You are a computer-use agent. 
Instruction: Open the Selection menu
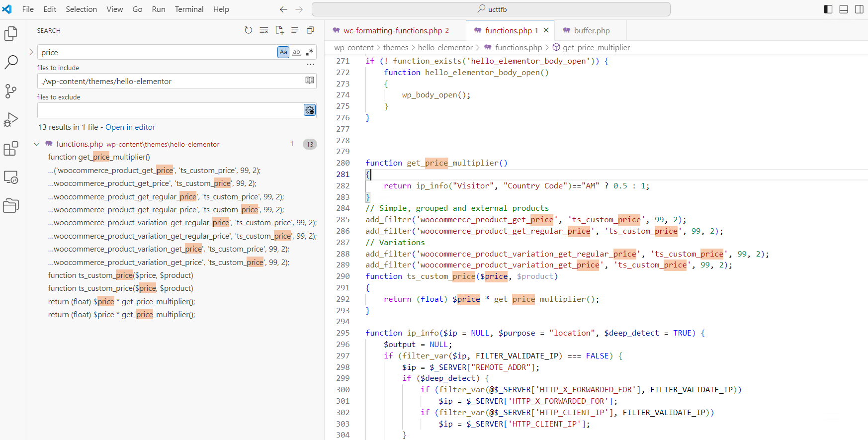click(x=82, y=9)
